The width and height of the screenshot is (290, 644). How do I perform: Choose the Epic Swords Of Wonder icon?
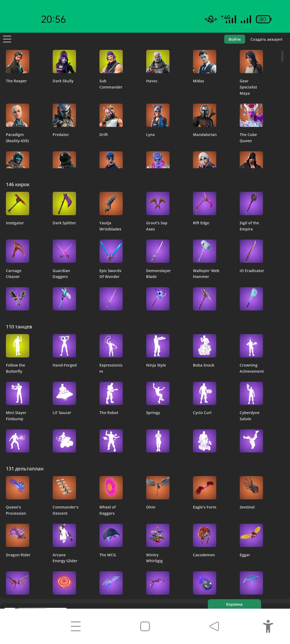111,251
